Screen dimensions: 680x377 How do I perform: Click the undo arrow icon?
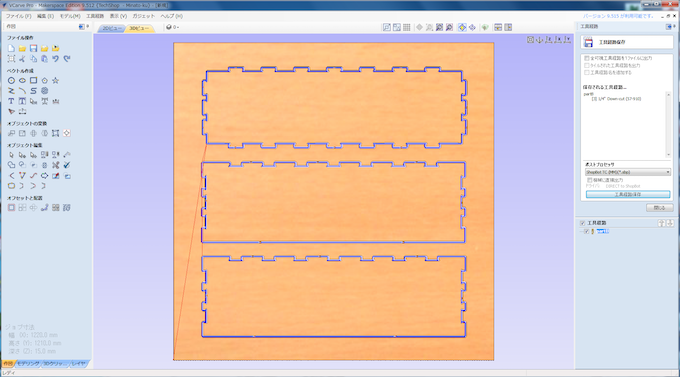pyautogui.click(x=56, y=59)
